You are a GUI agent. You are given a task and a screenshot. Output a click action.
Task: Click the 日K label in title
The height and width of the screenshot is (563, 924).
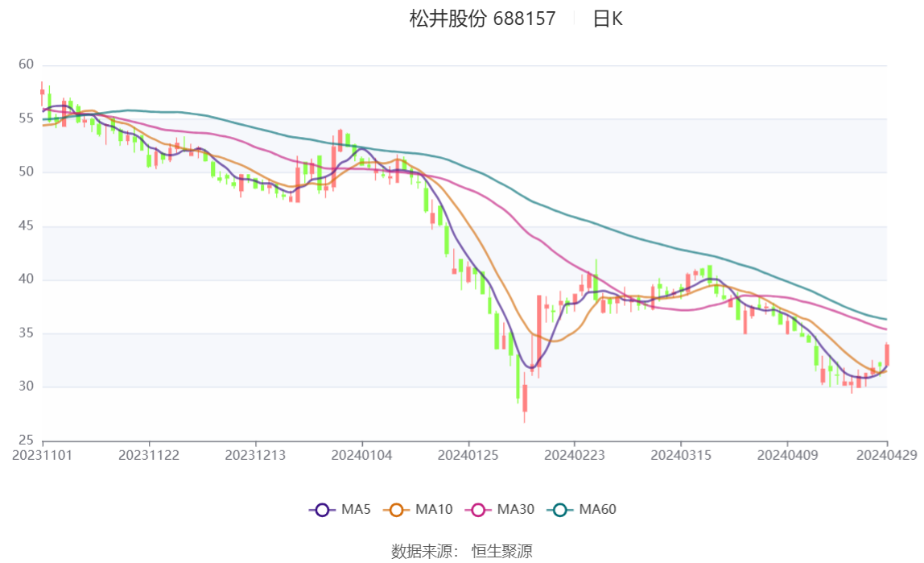[608, 19]
